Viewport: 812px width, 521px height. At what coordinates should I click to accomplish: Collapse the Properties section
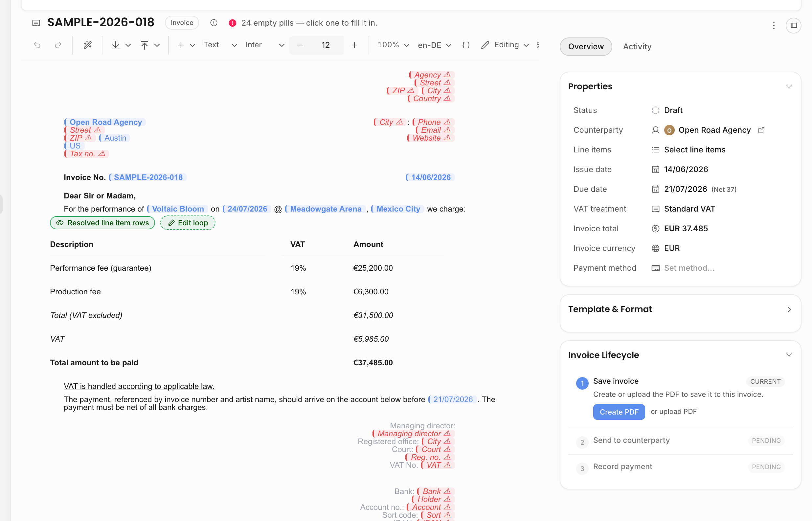(789, 86)
